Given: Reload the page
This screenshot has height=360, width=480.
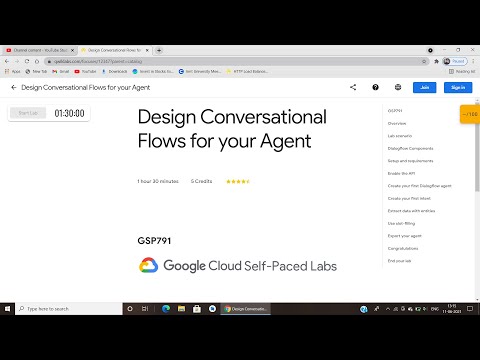Looking at the screenshot, I should [x=27, y=61].
